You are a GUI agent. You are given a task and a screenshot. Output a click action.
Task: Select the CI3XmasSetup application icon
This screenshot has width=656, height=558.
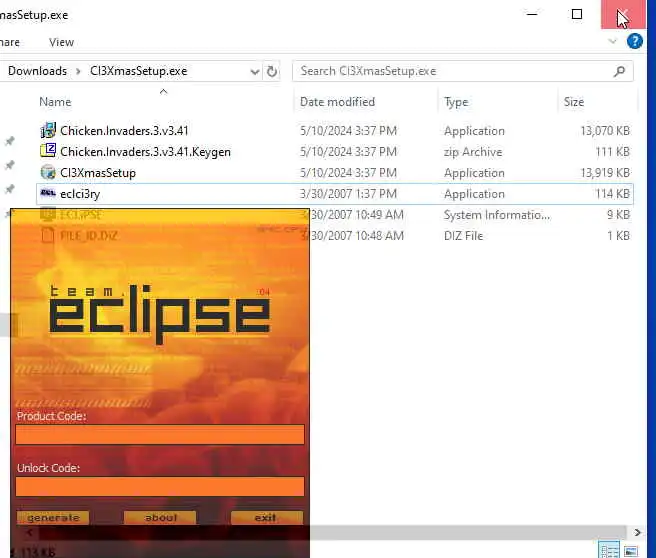point(48,172)
